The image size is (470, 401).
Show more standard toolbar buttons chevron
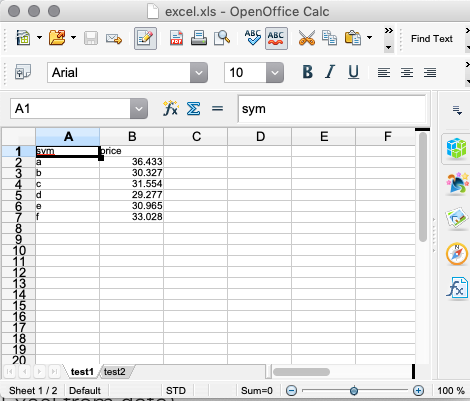(x=388, y=31)
